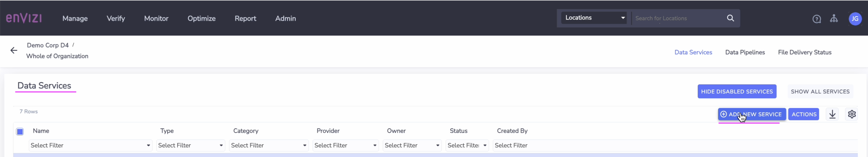Open the Manage menu
Image resolution: width=868 pixels, height=157 pixels.
(x=75, y=19)
